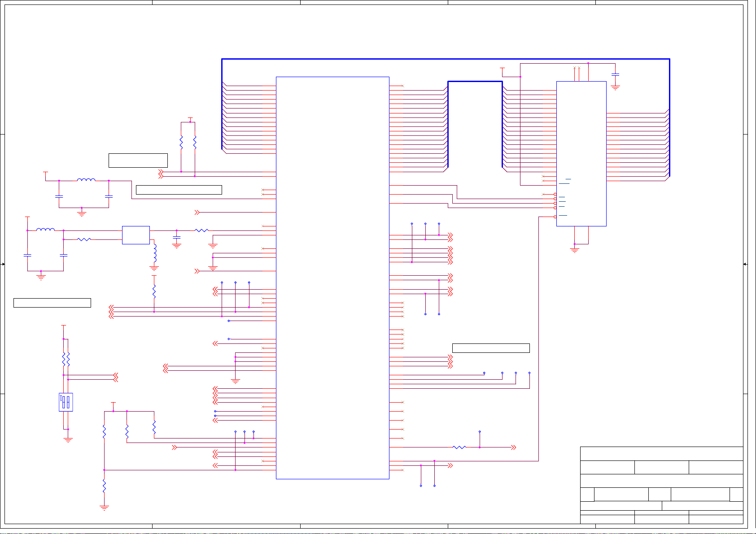Click the small blue box component between inductor and capacitor
The image size is (756, 534).
click(136, 235)
